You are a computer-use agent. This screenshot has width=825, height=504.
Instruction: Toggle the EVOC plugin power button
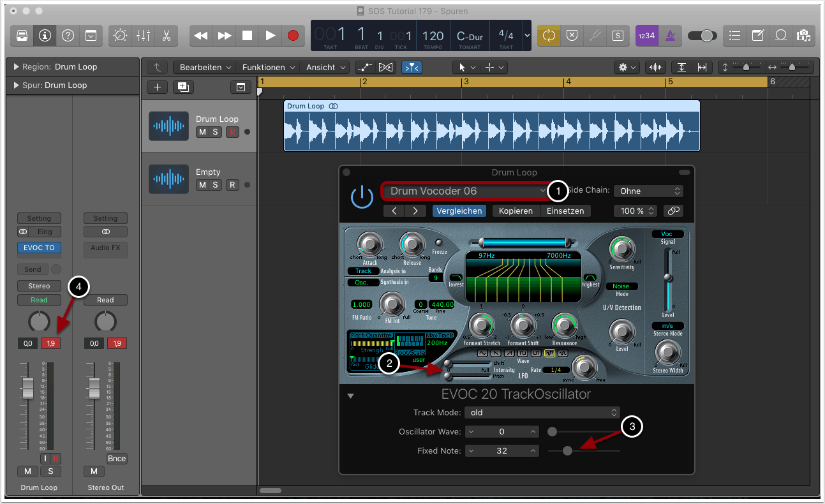coord(362,197)
